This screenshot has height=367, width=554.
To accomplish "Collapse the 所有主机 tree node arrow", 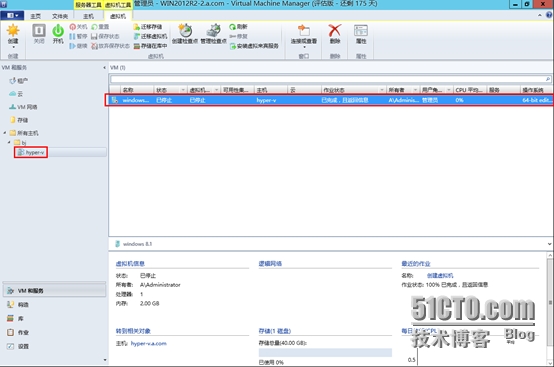I will (x=5, y=133).
